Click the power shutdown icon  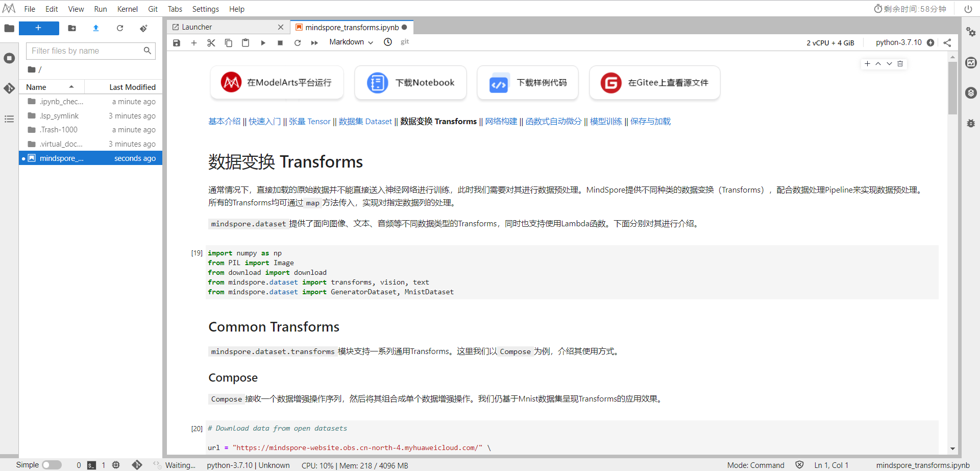click(968, 9)
